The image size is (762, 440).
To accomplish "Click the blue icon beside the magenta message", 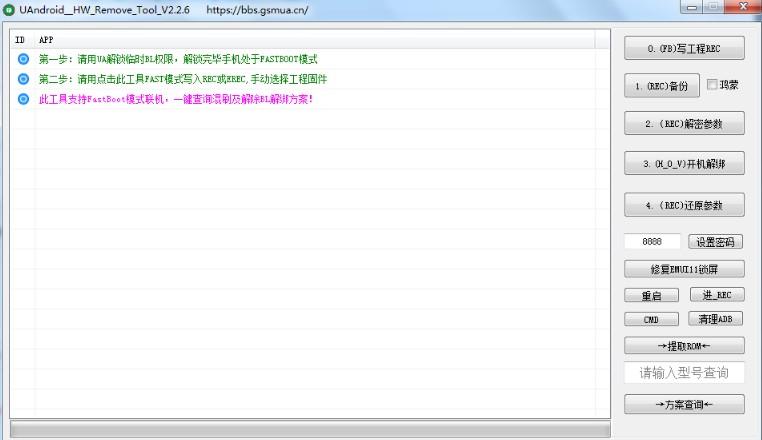I will pos(23,99).
